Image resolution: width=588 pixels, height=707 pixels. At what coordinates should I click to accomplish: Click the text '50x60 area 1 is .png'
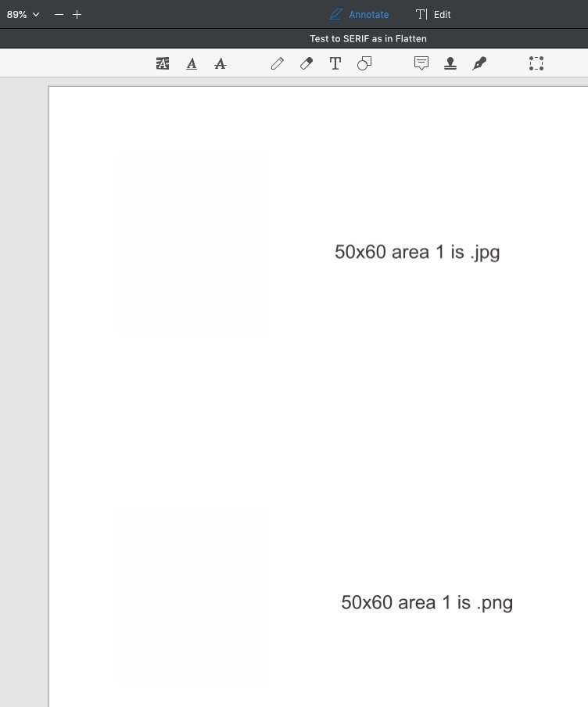coord(427,603)
